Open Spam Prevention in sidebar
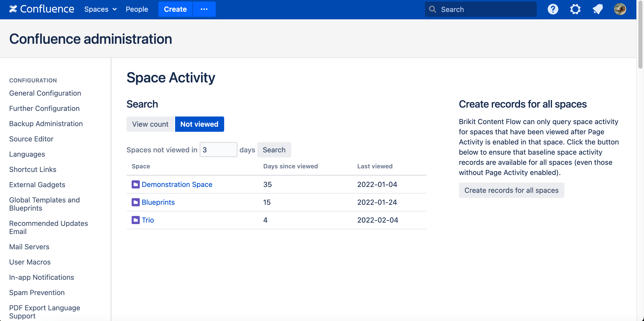The width and height of the screenshot is (644, 321). [37, 293]
